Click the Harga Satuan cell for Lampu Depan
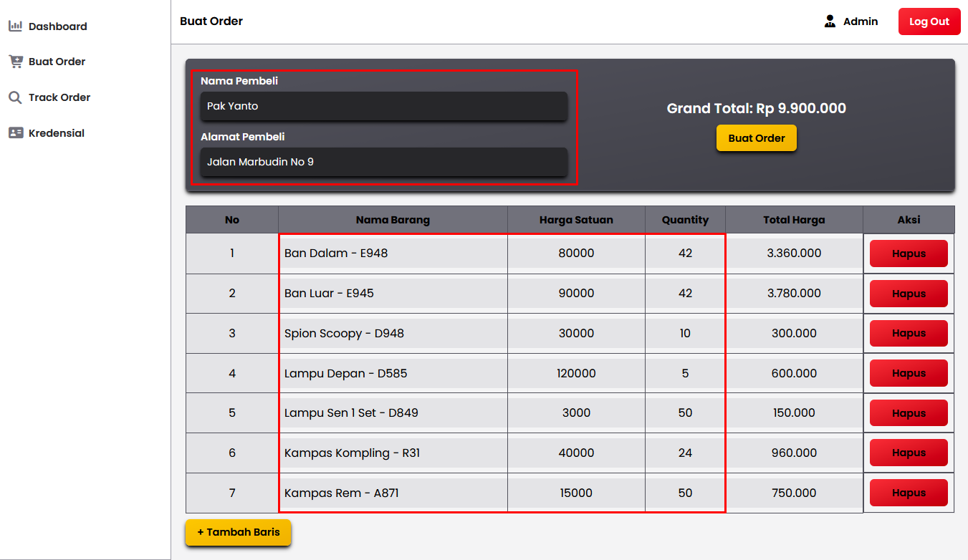 (575, 373)
